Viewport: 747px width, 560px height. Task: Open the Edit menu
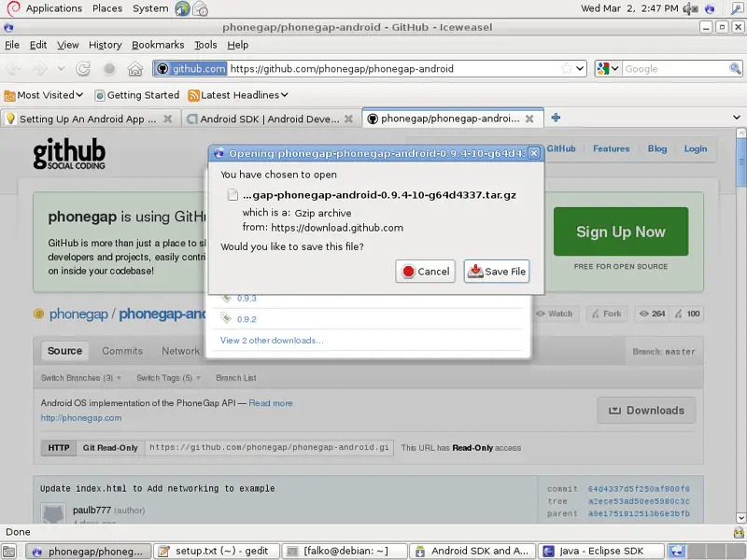[38, 45]
